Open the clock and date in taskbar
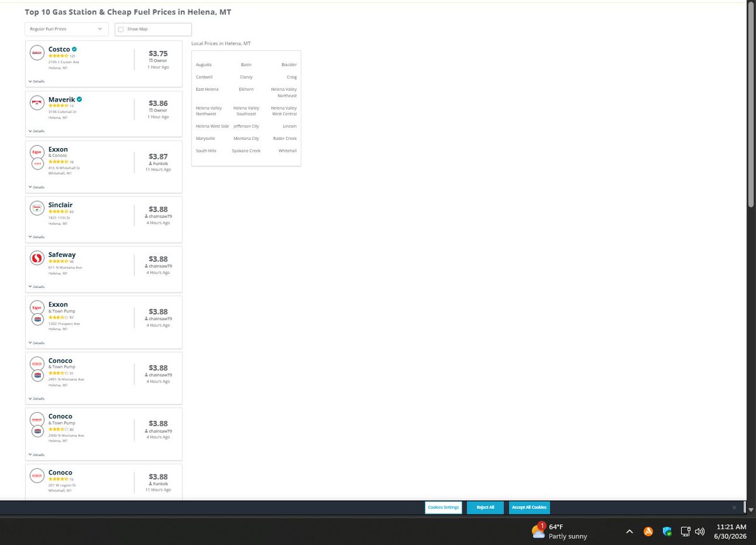The height and width of the screenshot is (545, 756). (731, 531)
